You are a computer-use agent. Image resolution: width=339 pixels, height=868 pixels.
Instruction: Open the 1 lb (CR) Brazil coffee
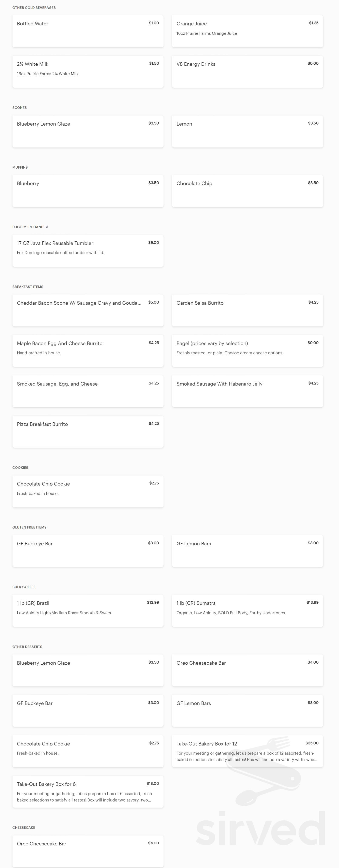(88, 611)
